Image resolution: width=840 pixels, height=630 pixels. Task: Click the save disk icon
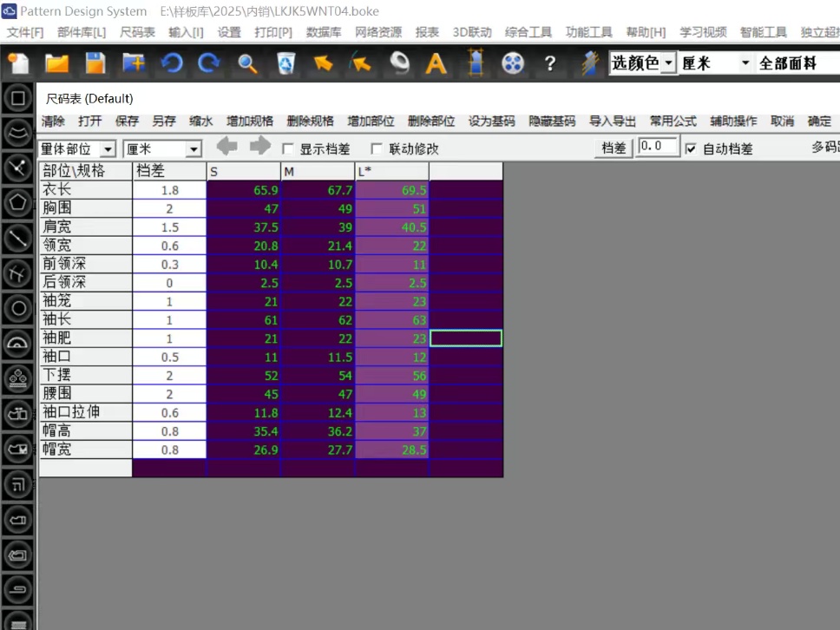tap(95, 63)
